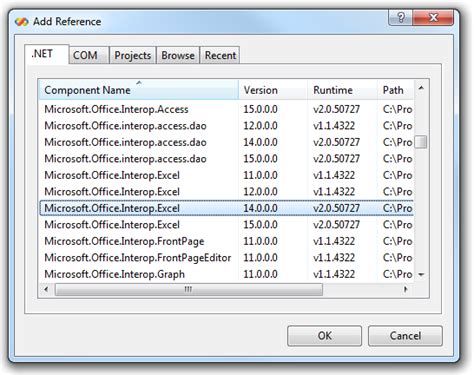Select Microsoft.Office.Interop.FrontPage row
This screenshot has width=474, height=375.
pos(227,241)
